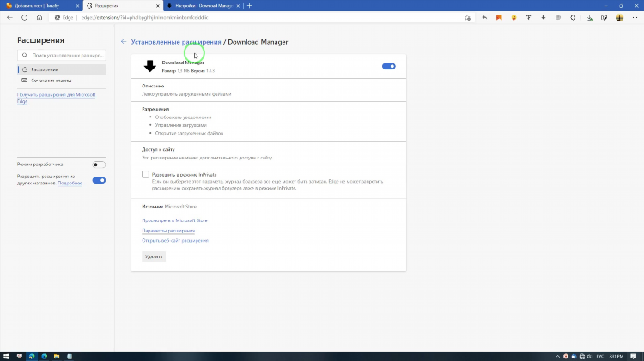Add this page to favorites star icon
The image size is (644, 361).
[467, 18]
